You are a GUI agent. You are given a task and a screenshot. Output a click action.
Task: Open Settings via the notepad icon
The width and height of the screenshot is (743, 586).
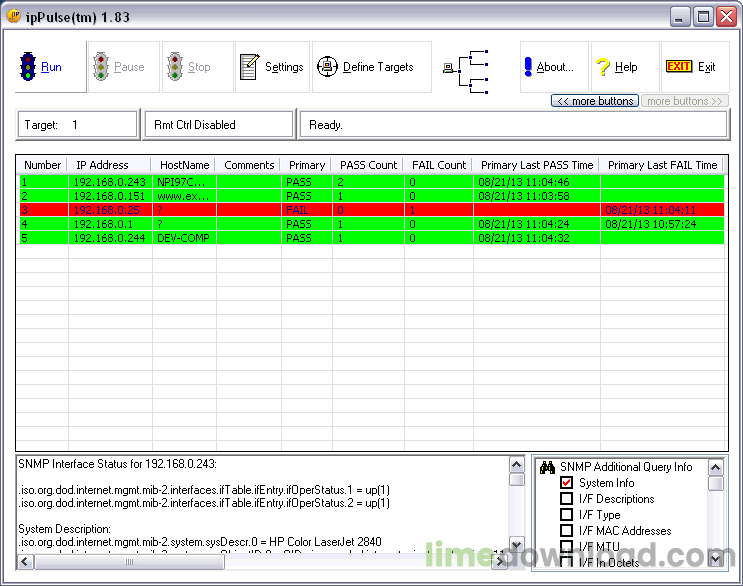(250, 67)
